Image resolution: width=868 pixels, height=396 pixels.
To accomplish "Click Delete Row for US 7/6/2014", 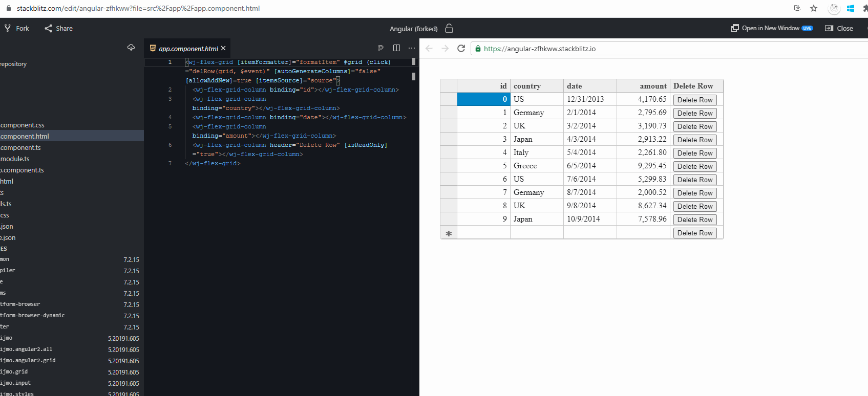I will point(695,180).
